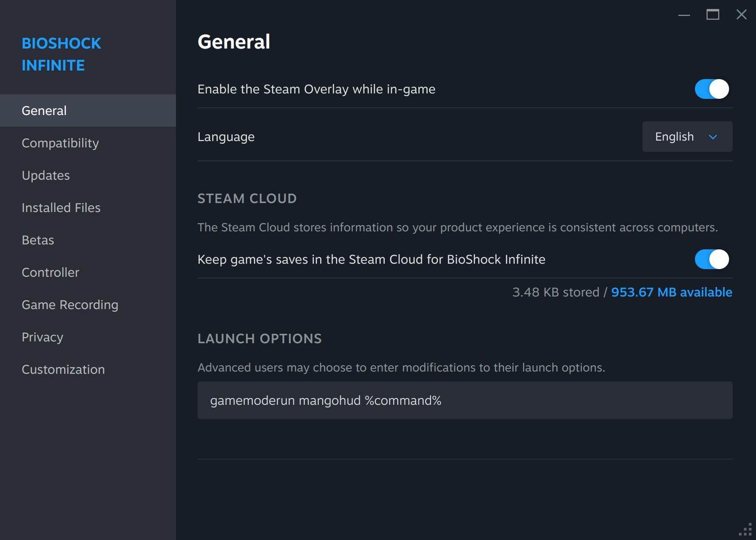Click the resize grip in window corner
This screenshot has width=756, height=540.
coord(746,530)
